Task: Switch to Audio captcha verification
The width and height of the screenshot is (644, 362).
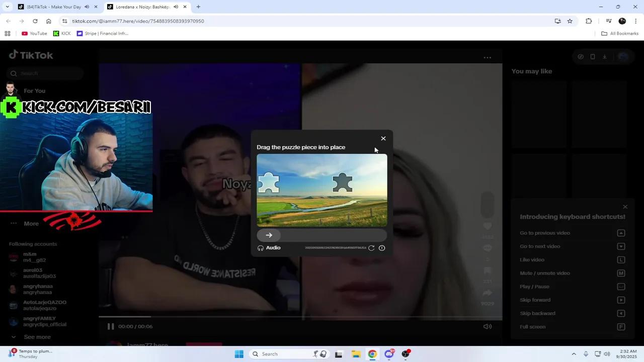Action: [269, 248]
